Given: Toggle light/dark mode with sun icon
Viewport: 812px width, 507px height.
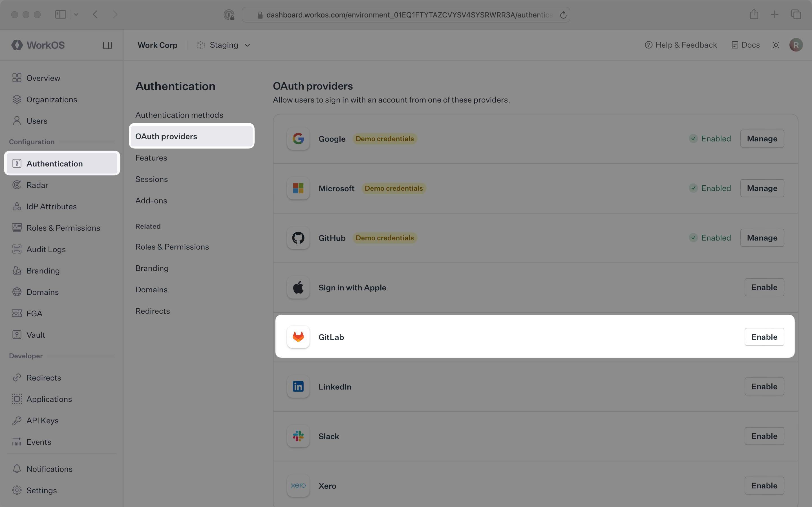Looking at the screenshot, I should [775, 45].
